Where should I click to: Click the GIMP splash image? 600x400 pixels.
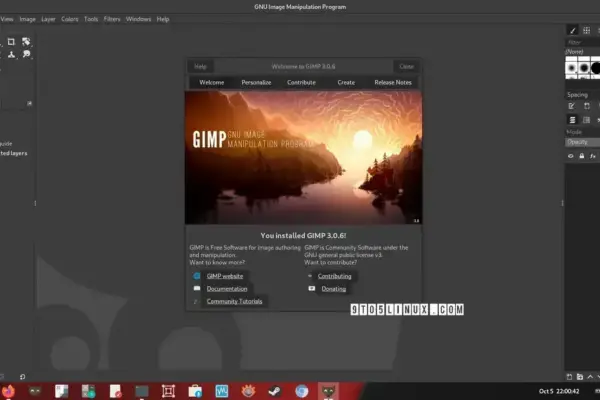click(x=303, y=157)
